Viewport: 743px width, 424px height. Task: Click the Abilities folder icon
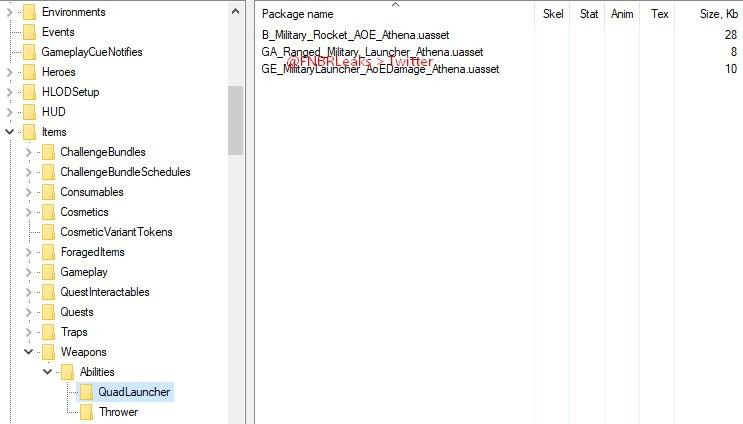click(67, 372)
